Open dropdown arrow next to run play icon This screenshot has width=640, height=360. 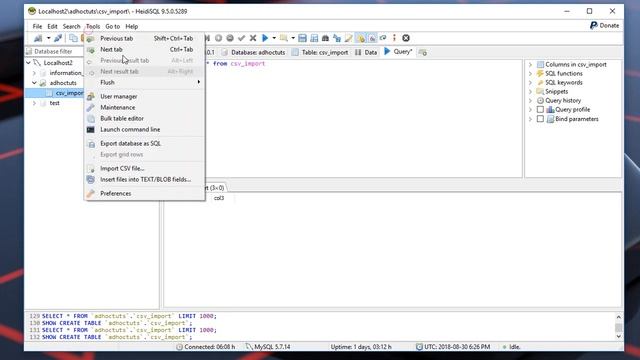click(274, 38)
